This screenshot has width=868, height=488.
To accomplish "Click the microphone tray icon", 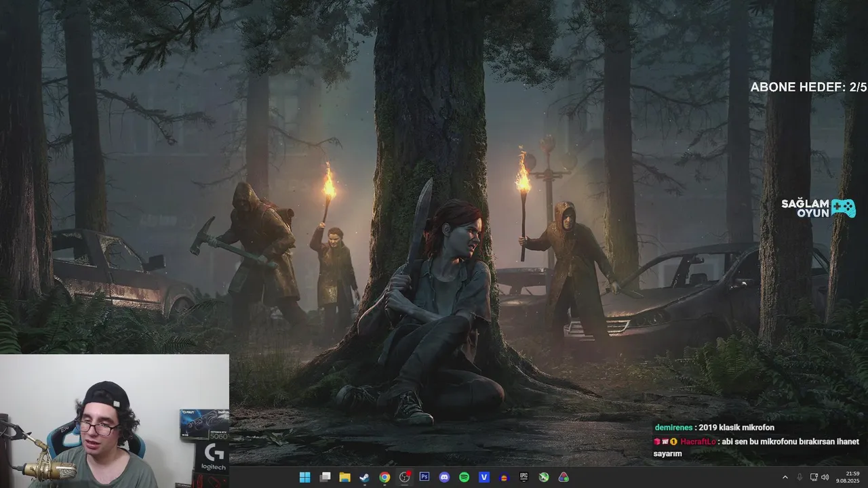I will (800, 477).
